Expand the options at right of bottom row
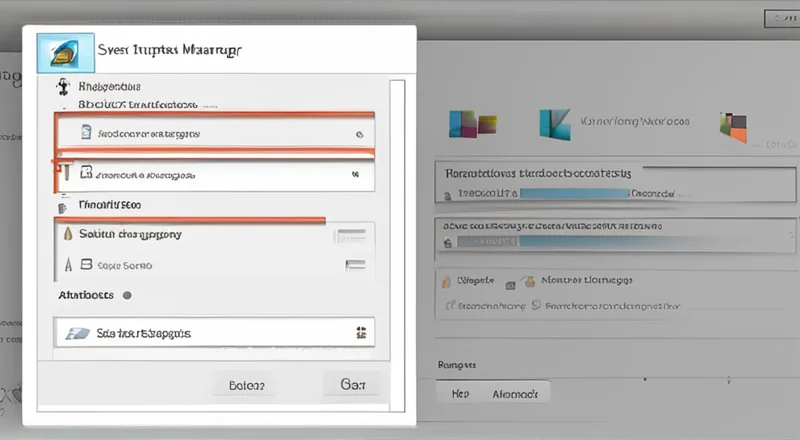Image resolution: width=800 pixels, height=440 pixels. click(359, 333)
